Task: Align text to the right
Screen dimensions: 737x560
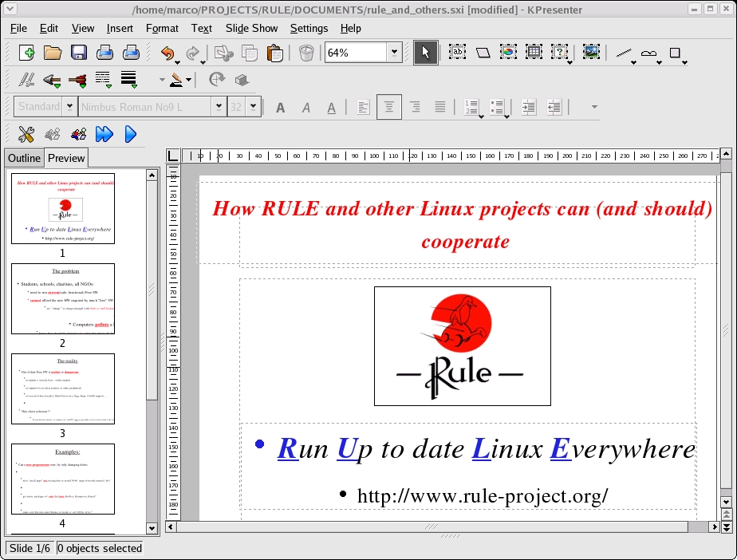Action: (415, 107)
